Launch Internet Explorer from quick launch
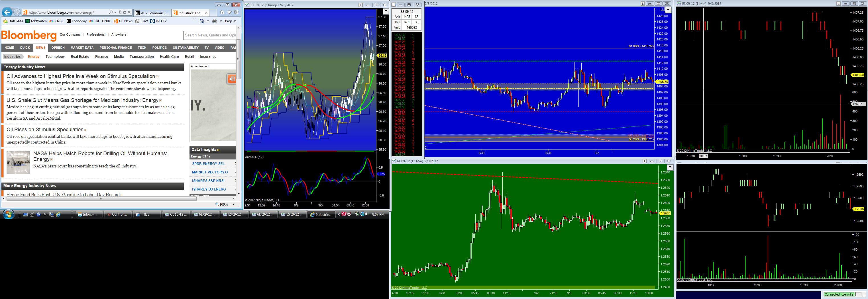The height and width of the screenshot is (299, 868). tap(58, 214)
